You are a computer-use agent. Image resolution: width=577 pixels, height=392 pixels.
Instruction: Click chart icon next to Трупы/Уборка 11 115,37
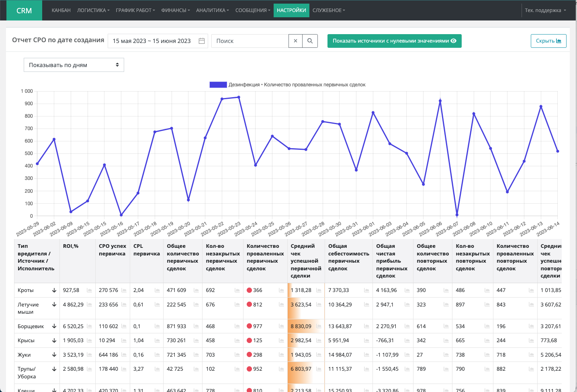click(x=366, y=369)
